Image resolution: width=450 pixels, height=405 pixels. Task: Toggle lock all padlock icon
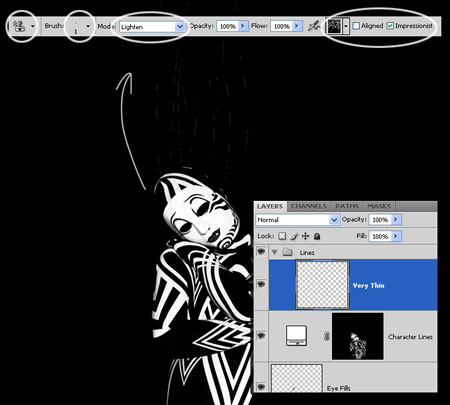(317, 236)
